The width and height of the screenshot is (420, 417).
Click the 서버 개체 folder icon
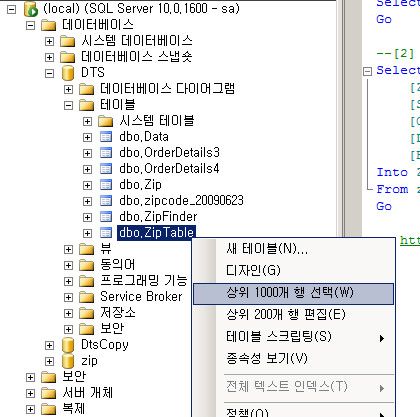(48, 393)
